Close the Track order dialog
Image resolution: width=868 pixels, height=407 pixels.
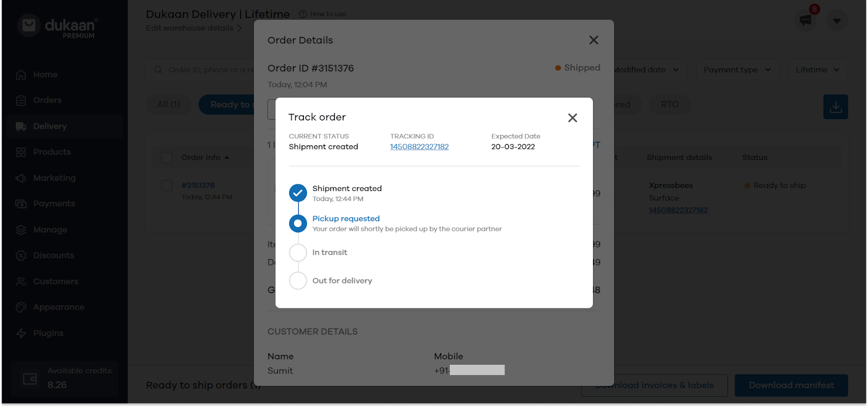[x=572, y=118]
